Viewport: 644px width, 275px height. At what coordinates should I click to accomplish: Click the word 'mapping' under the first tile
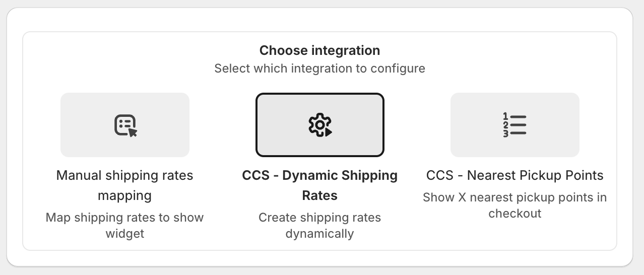coord(124,195)
